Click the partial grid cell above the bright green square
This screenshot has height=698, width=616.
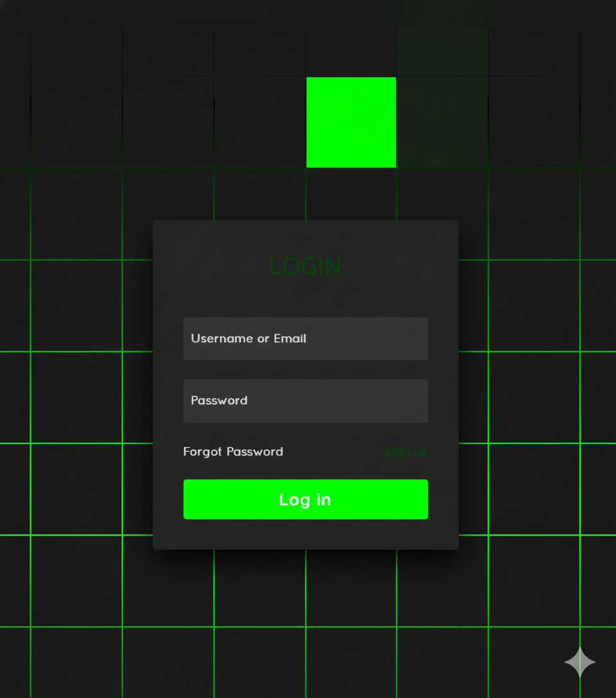pyautogui.click(x=351, y=51)
